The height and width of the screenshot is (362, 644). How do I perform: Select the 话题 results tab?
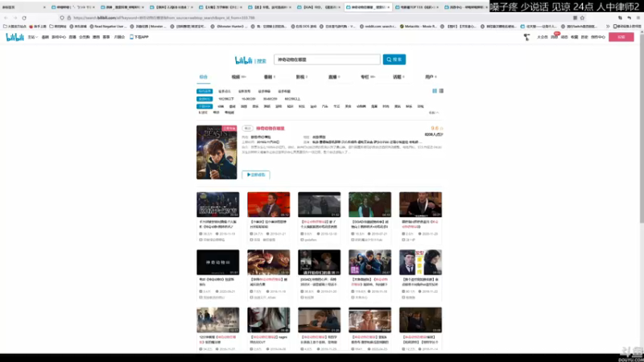tap(398, 76)
